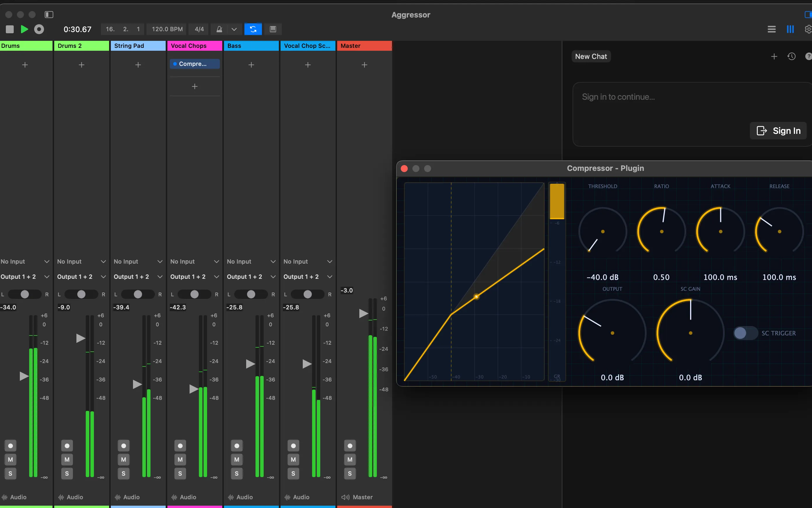Add a plugin to the Master track
Screen dimensions: 812x508
(364, 64)
